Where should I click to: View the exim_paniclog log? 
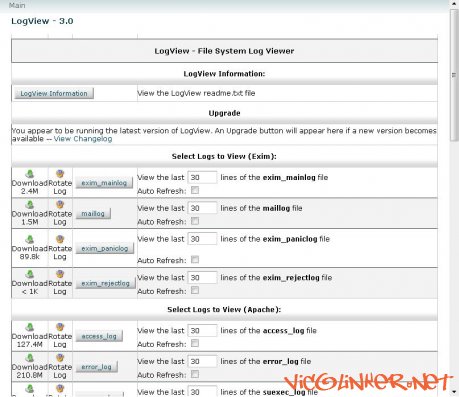pyautogui.click(x=105, y=248)
